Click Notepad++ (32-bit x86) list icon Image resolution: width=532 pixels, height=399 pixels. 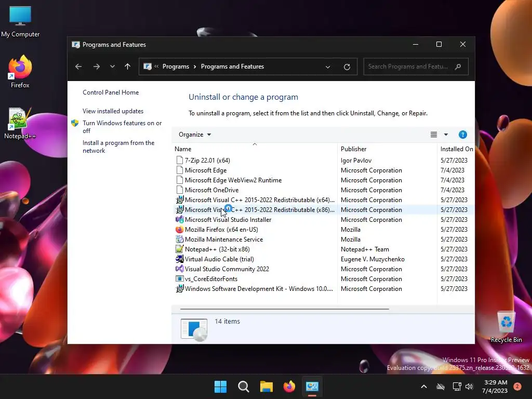pyautogui.click(x=179, y=249)
